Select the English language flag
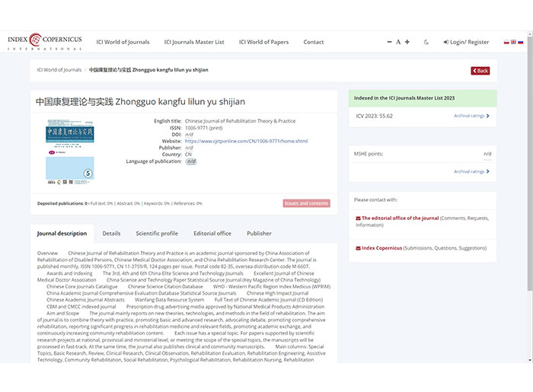 [x=513, y=42]
